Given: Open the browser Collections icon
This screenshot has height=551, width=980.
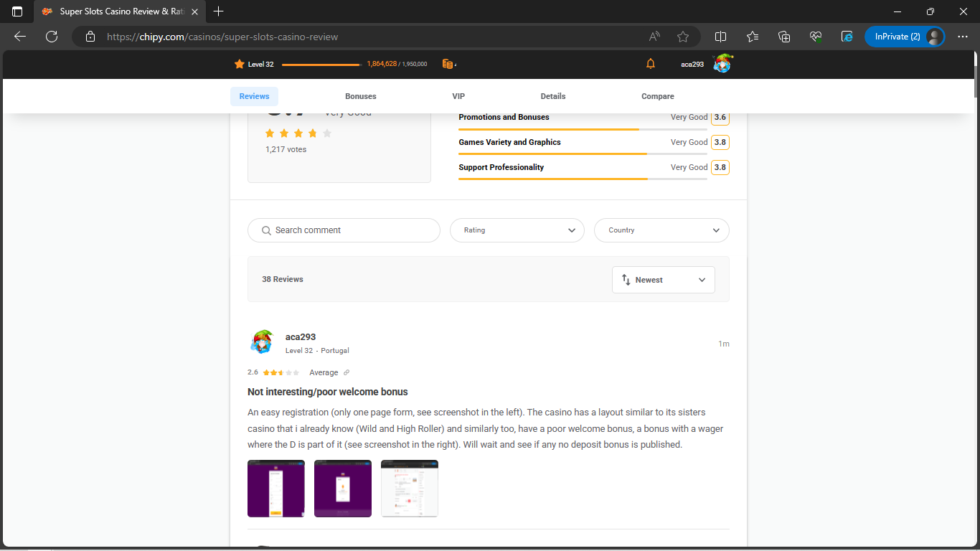Looking at the screenshot, I should coord(784,37).
